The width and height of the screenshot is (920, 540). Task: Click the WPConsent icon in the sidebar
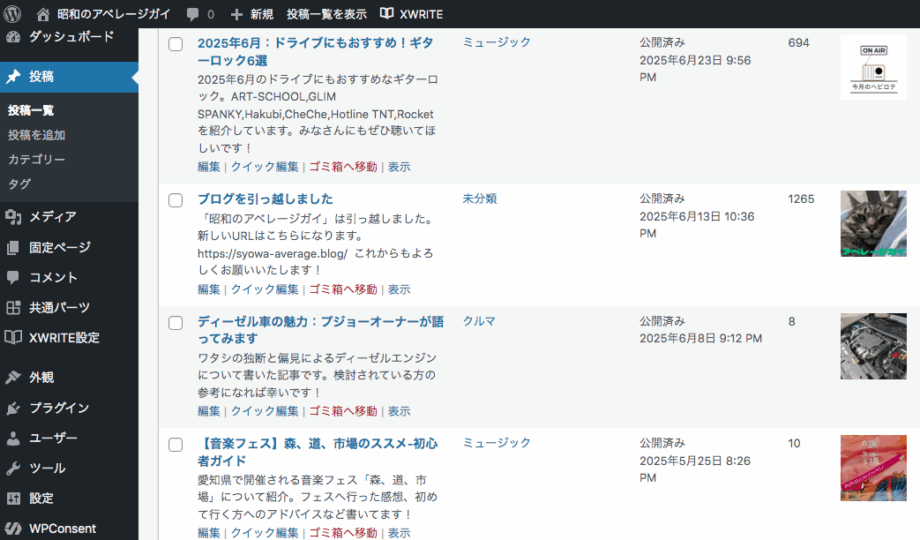[13, 528]
